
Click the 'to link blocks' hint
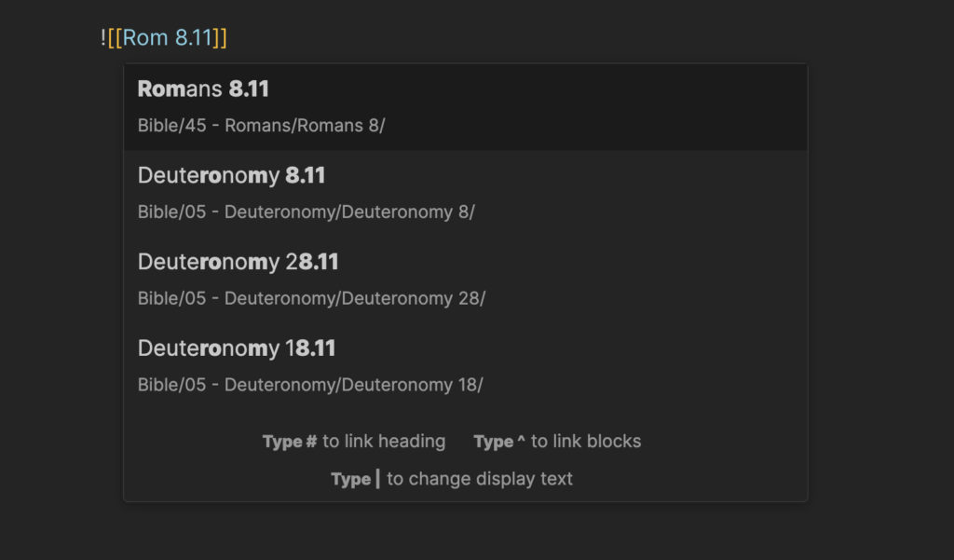586,442
